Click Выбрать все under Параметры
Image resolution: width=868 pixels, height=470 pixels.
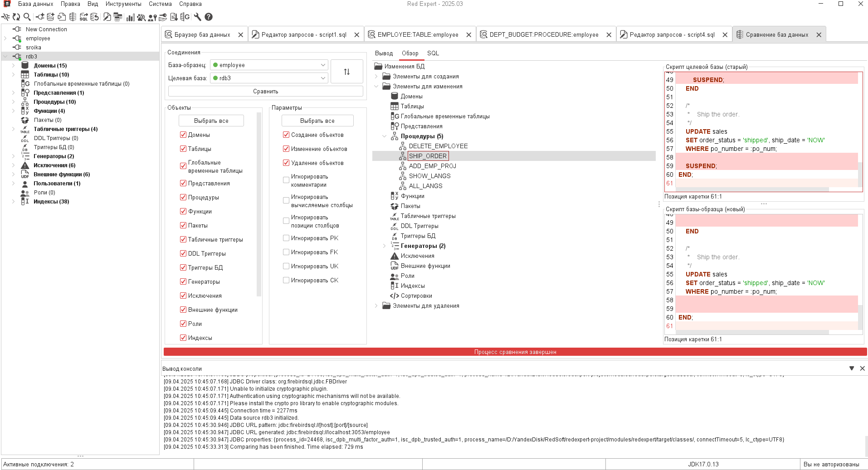click(x=317, y=121)
